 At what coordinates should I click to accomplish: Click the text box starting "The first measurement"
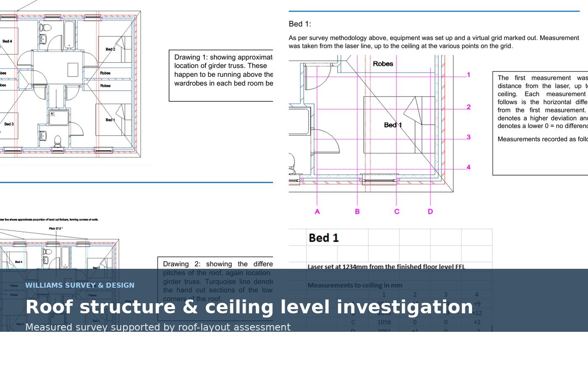pyautogui.click(x=540, y=123)
